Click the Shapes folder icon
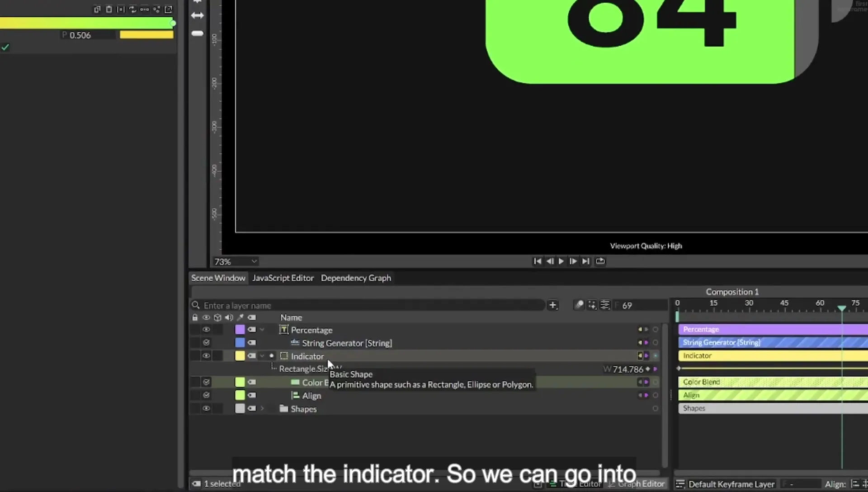The height and width of the screenshot is (492, 868). (x=284, y=408)
